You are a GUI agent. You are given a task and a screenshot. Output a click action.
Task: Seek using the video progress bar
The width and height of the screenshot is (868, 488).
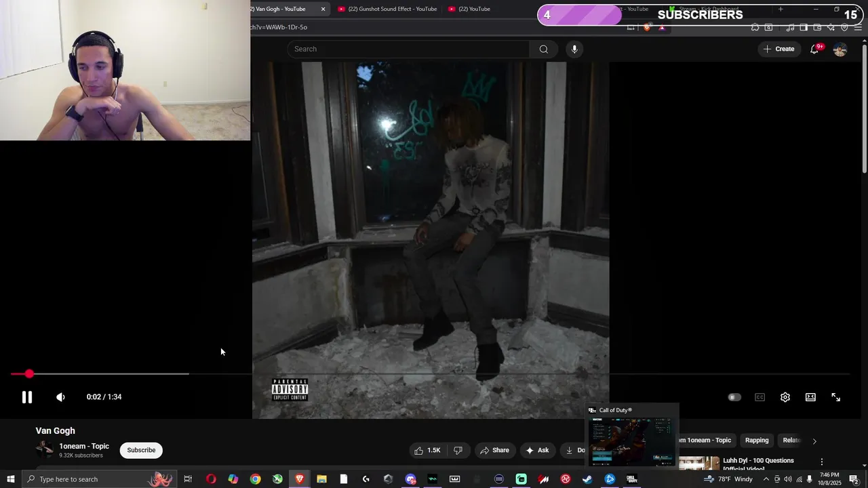point(430,373)
